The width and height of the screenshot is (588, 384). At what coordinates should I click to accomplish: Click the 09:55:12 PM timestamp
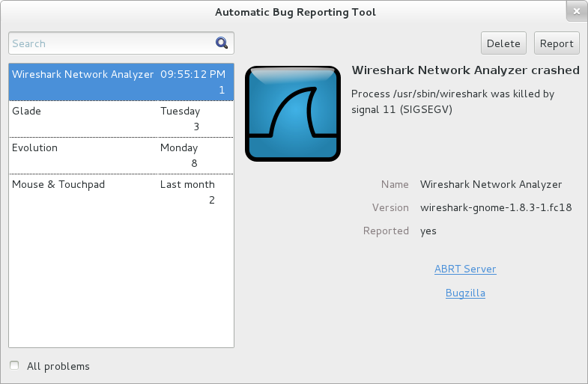[193, 74]
